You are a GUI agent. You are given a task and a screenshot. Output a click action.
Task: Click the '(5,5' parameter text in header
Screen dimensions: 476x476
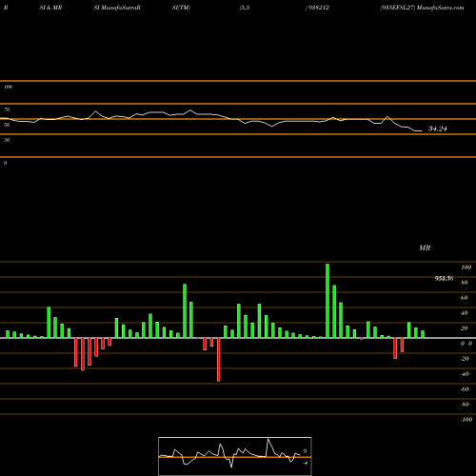click(245, 8)
